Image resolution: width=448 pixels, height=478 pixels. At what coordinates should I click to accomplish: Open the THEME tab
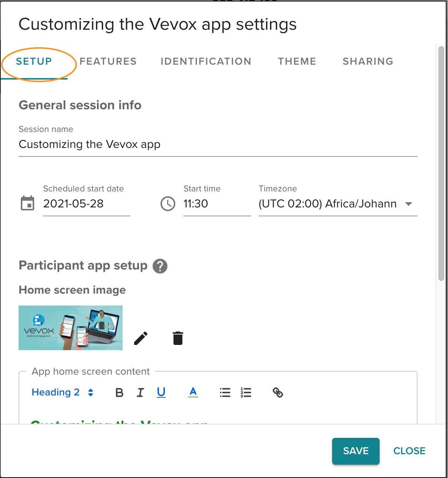pos(297,61)
